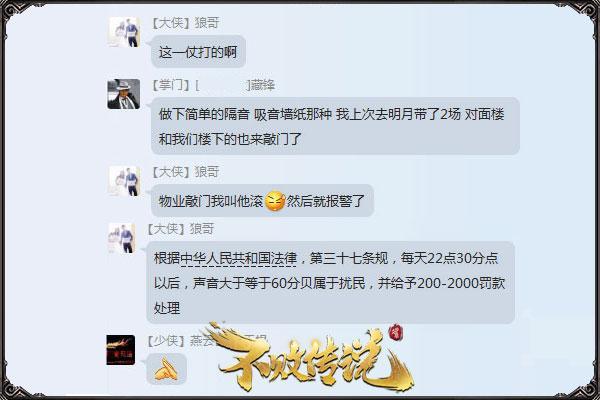Click 狼哥's avatar beside the 根据中华人民共和国法律 message
This screenshot has width=600, height=400.
point(121,238)
